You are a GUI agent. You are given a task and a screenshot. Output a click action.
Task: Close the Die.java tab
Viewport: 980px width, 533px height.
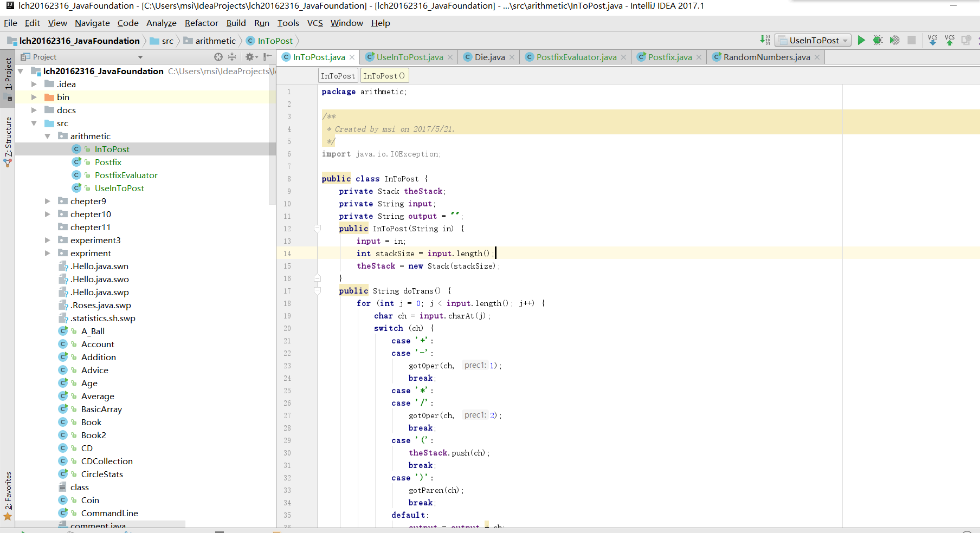pyautogui.click(x=512, y=57)
